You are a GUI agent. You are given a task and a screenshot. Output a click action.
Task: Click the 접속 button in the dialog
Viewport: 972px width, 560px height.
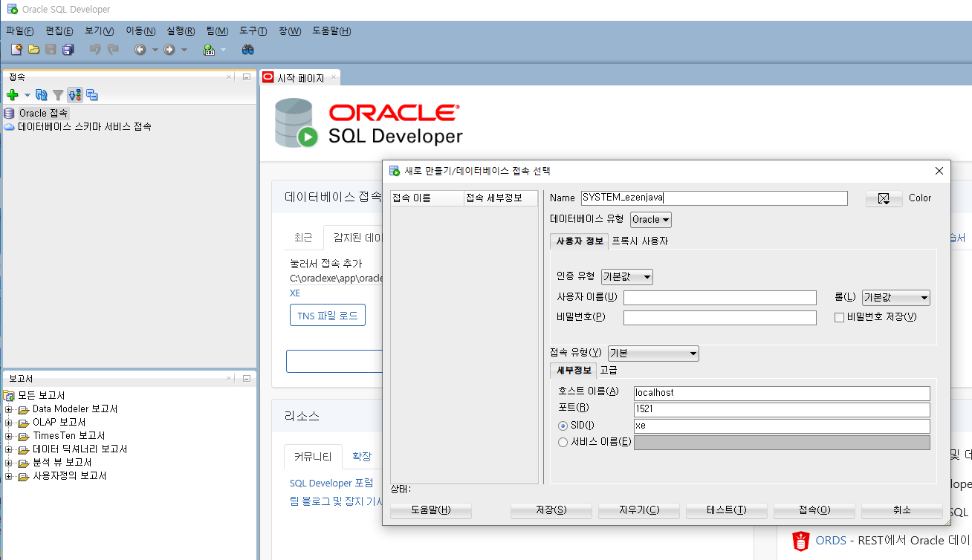[814, 510]
